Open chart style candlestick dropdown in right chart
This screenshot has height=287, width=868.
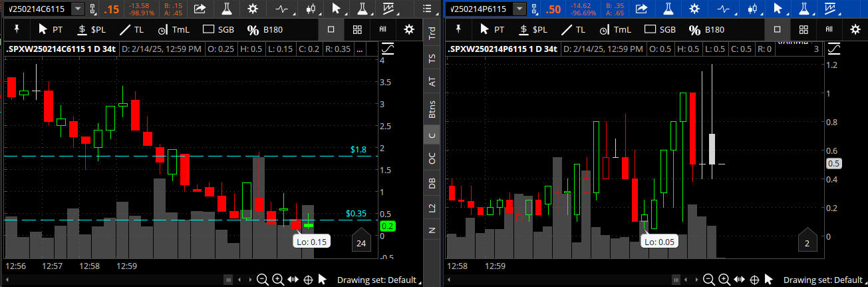point(753,9)
